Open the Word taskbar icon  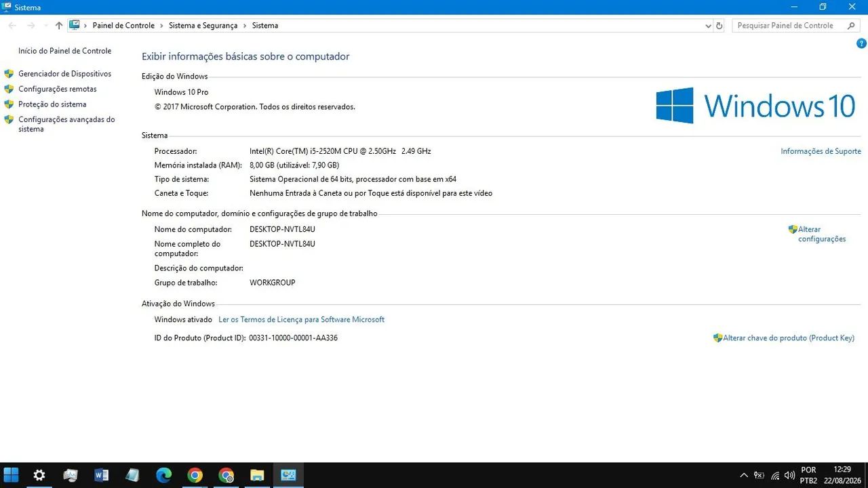pos(102,475)
